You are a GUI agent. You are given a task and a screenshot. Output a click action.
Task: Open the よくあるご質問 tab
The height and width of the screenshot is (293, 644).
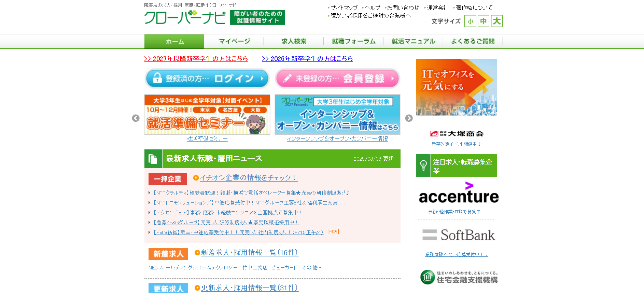(x=473, y=41)
